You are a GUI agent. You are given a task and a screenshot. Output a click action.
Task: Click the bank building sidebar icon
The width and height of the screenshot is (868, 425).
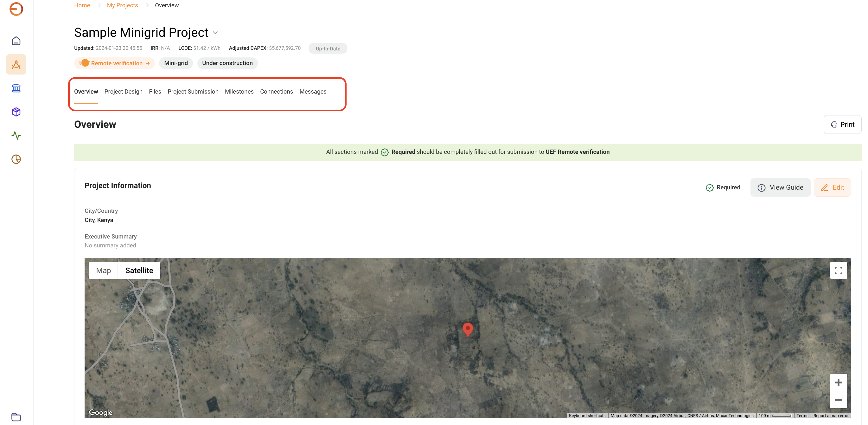16,88
